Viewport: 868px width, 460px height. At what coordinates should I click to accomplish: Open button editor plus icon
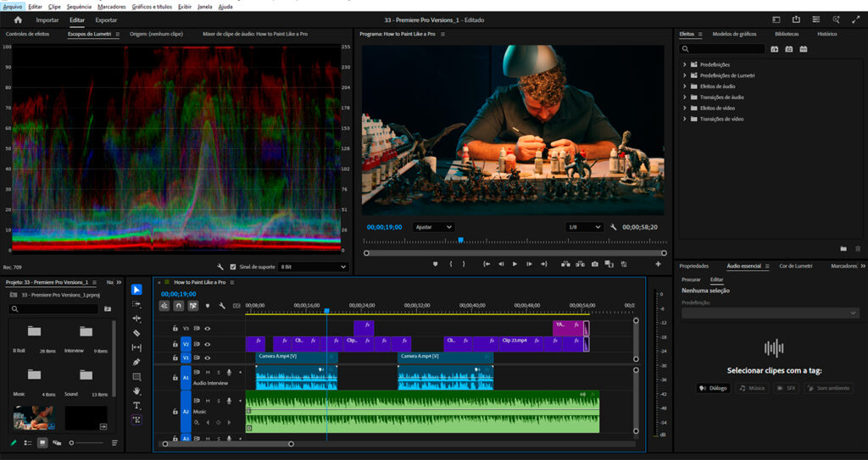coord(658,264)
